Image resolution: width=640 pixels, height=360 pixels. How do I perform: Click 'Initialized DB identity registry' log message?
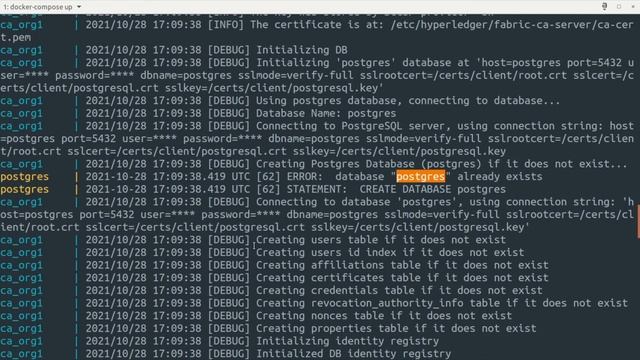353,354
